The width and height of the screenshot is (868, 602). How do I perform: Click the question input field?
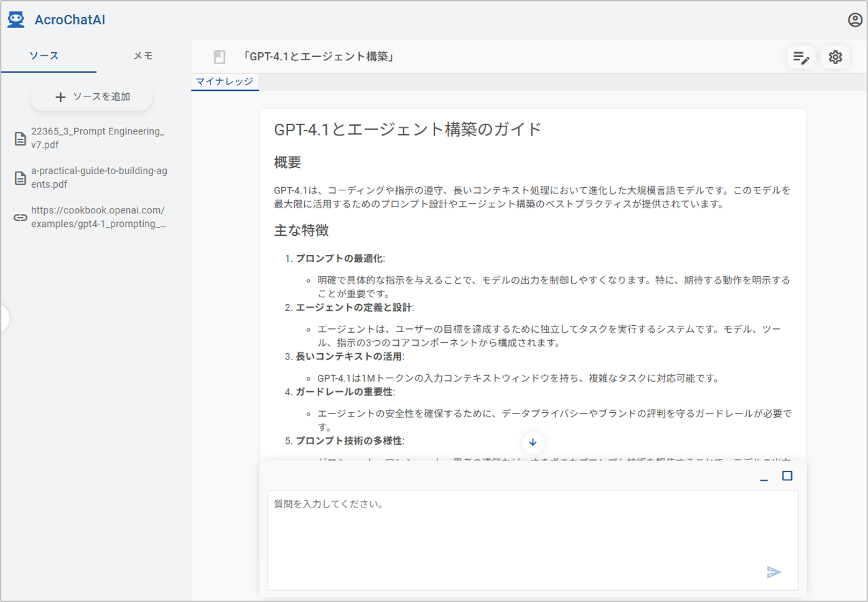(533, 540)
